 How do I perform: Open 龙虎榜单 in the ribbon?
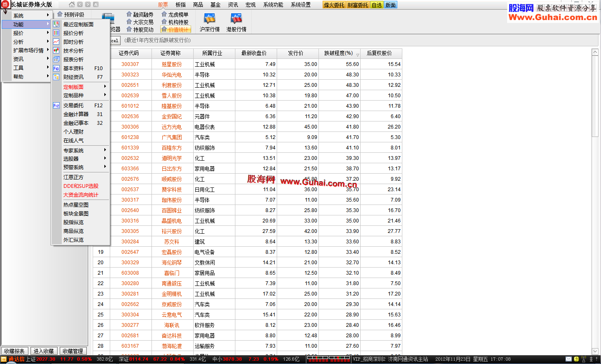pos(175,15)
